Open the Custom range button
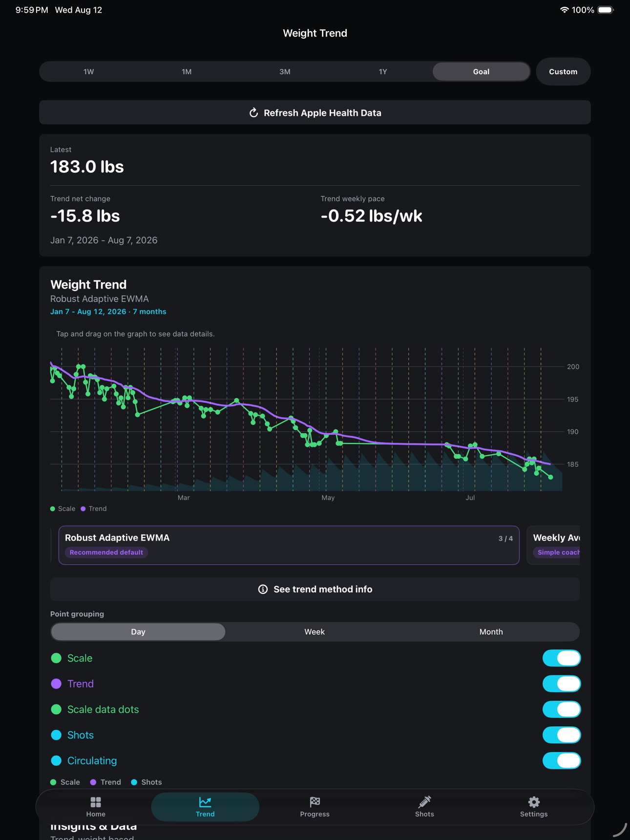This screenshot has height=840, width=630. pos(563,72)
